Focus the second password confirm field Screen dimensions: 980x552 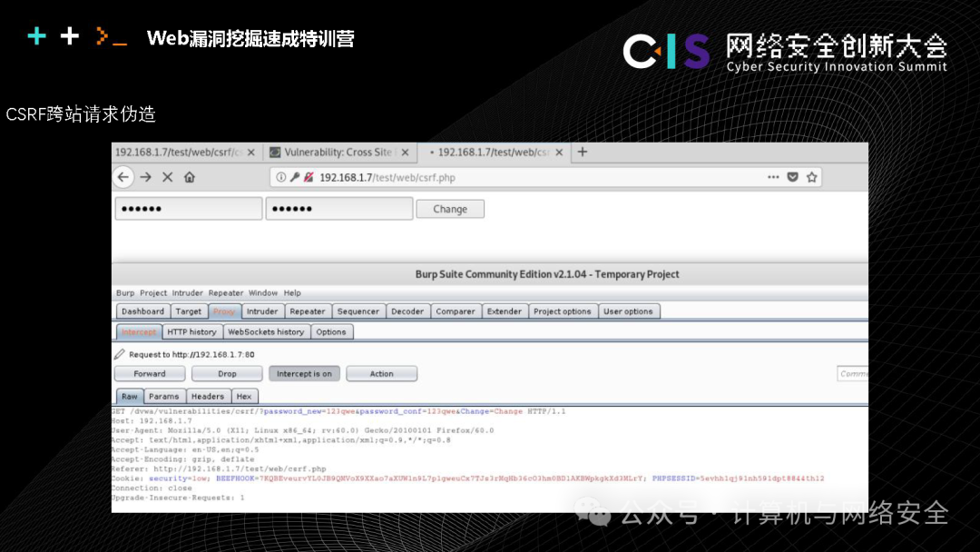pyautogui.click(x=339, y=209)
